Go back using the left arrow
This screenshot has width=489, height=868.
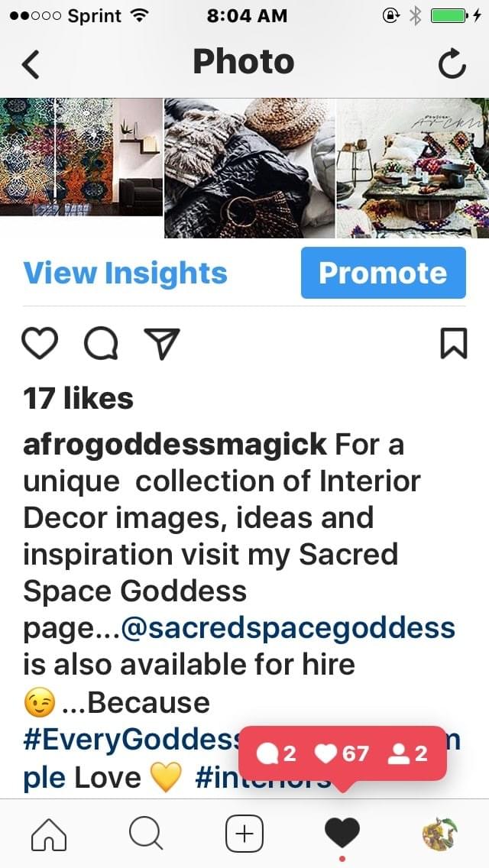point(31,64)
